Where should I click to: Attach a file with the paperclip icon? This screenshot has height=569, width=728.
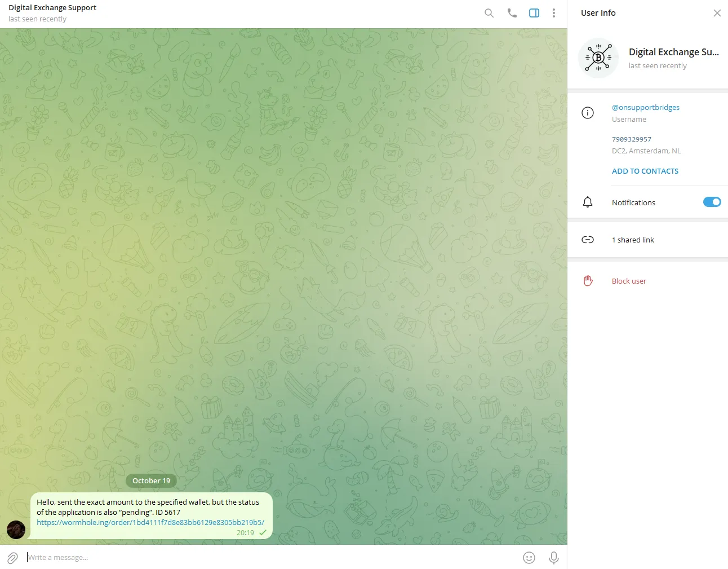[x=12, y=558]
